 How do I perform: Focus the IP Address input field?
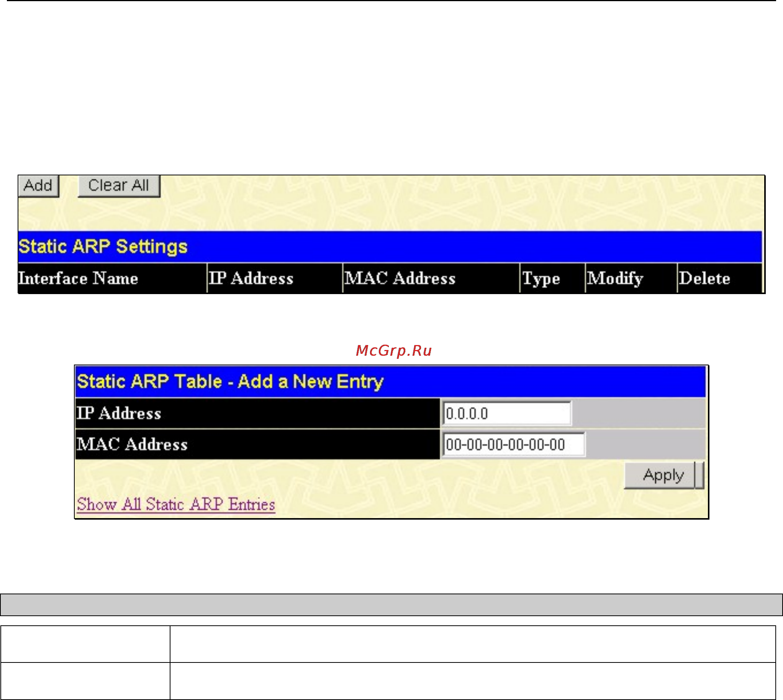click(x=507, y=414)
